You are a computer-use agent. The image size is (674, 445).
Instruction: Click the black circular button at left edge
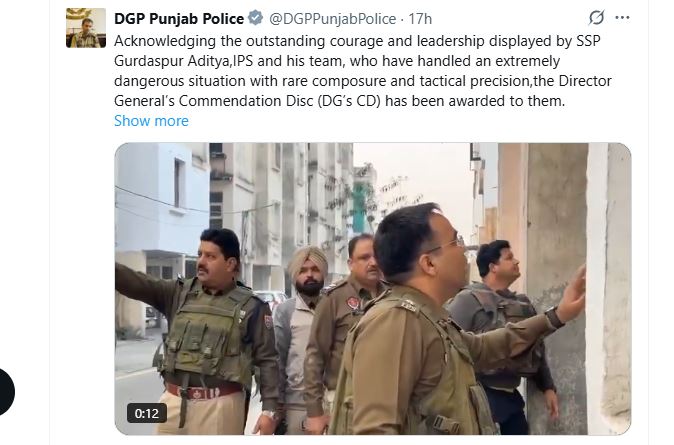pyautogui.click(x=7, y=392)
